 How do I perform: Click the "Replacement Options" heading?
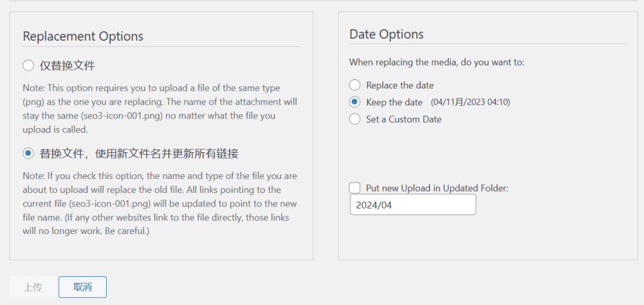83,36
